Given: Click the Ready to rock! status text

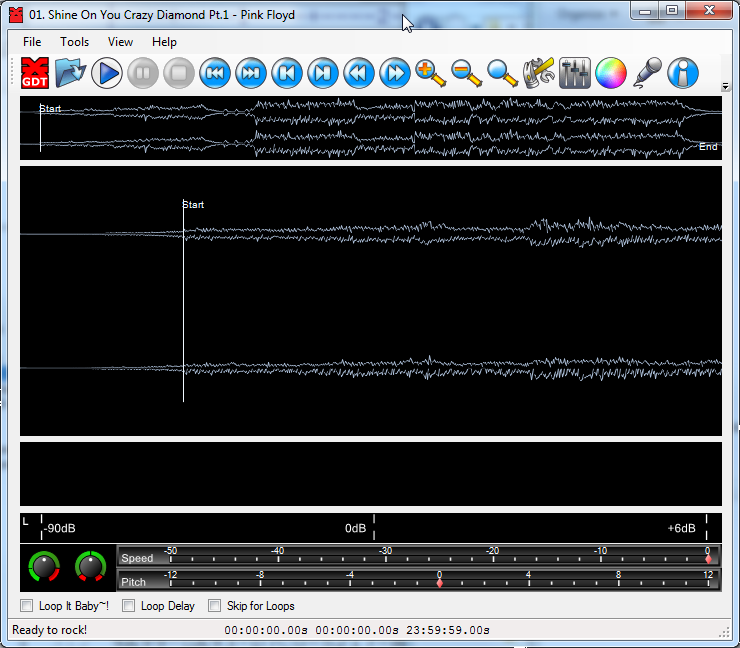Looking at the screenshot, I should [50, 630].
